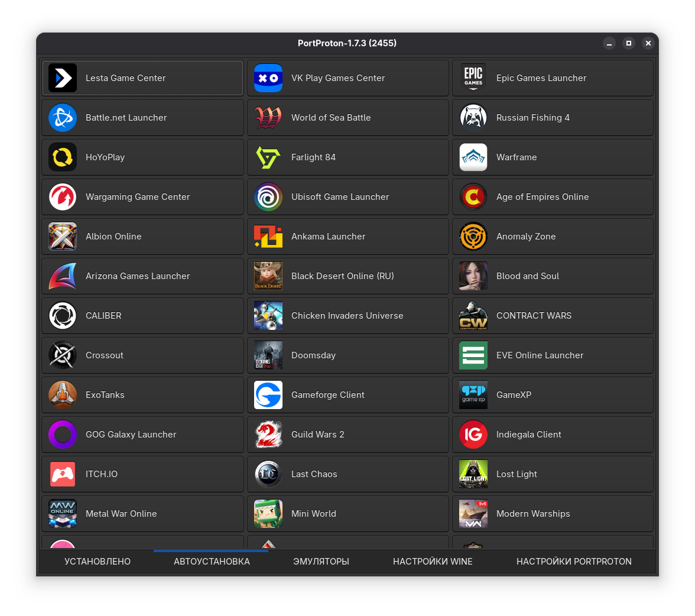Click the HoYoPlay icon
Image resolution: width=695 pixels, height=616 pixels.
(63, 157)
